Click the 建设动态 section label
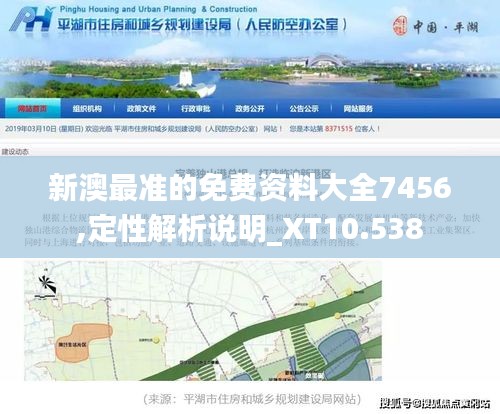Screen dimensions: 500x414 point(15,152)
